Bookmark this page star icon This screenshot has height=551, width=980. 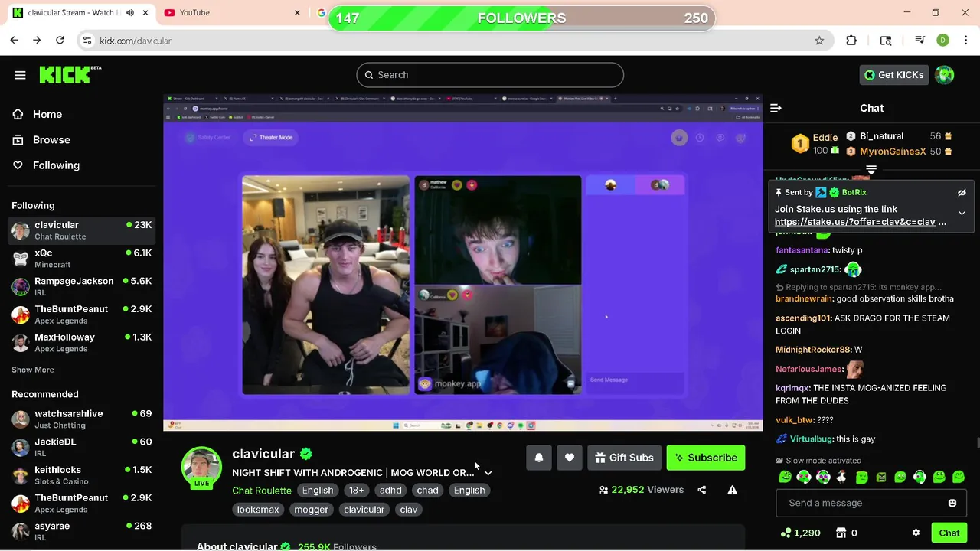pyautogui.click(x=819, y=41)
